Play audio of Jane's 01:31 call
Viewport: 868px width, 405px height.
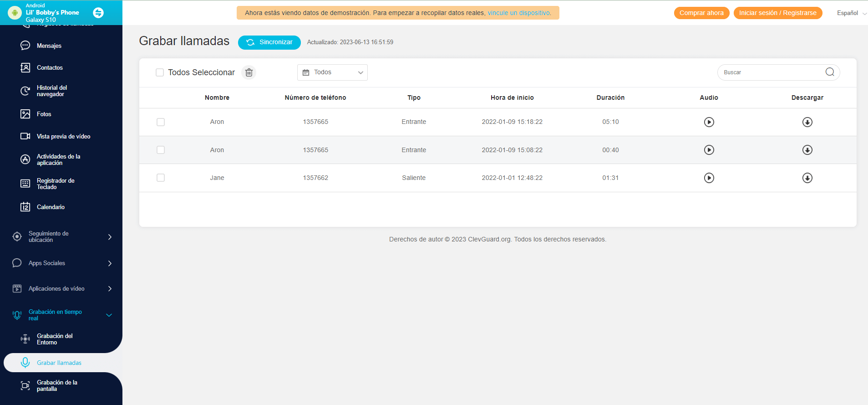[709, 178]
